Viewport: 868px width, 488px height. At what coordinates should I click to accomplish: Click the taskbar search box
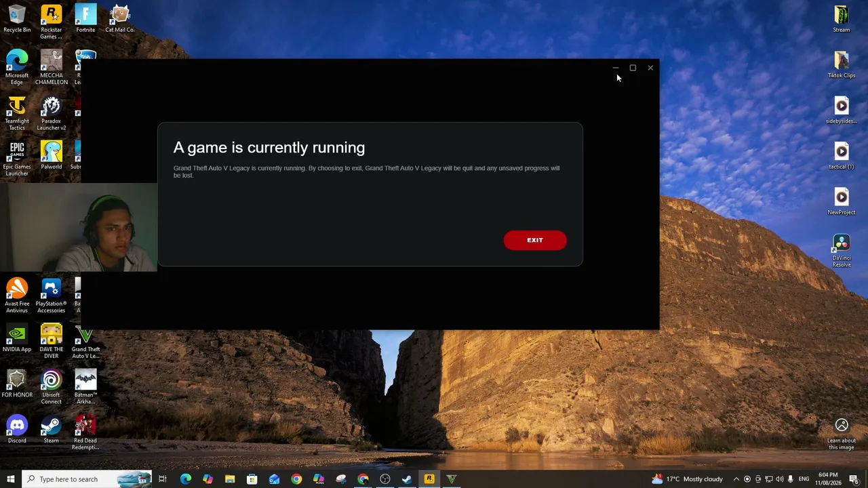87,479
